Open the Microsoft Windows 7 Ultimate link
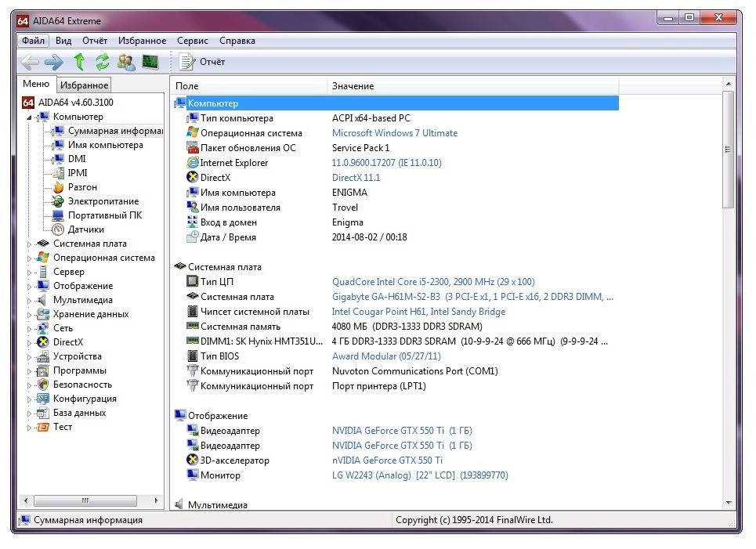Viewport: 756px width, 549px height. (x=394, y=133)
